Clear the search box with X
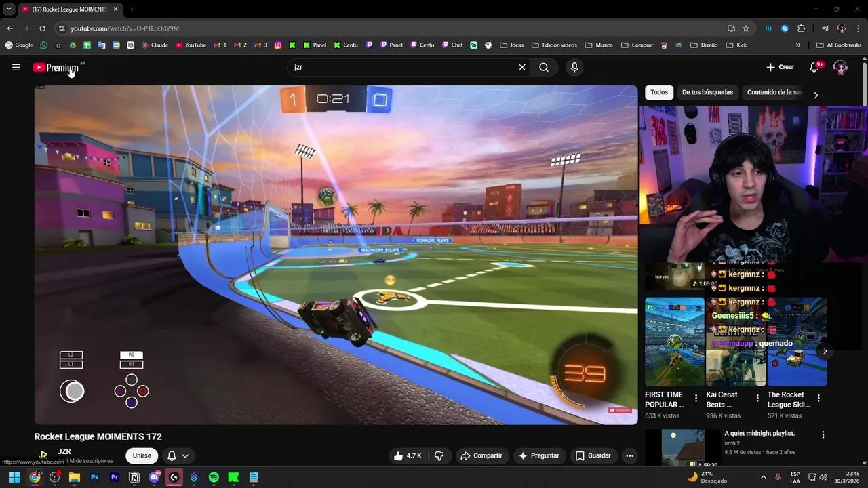The image size is (868, 488). (x=522, y=67)
